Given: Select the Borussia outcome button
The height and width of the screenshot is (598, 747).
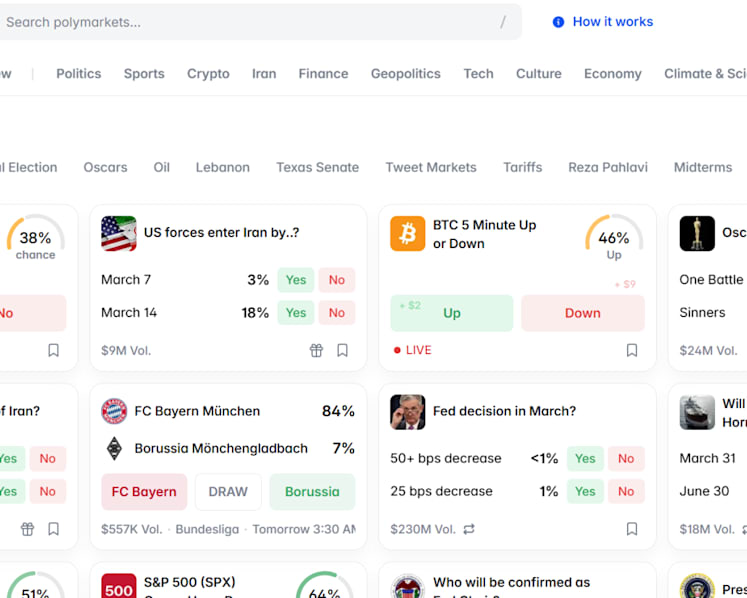Looking at the screenshot, I should 313,492.
